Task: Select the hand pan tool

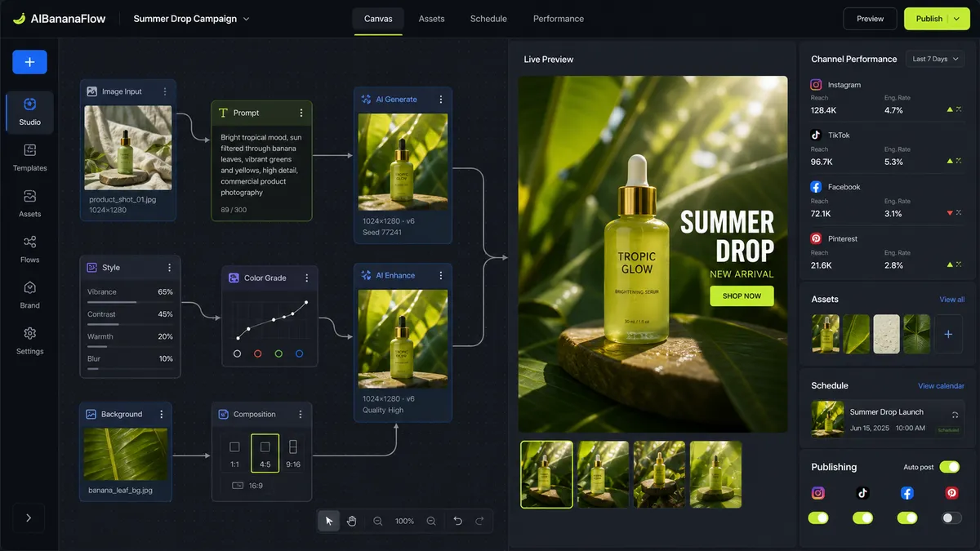Action: [352, 521]
